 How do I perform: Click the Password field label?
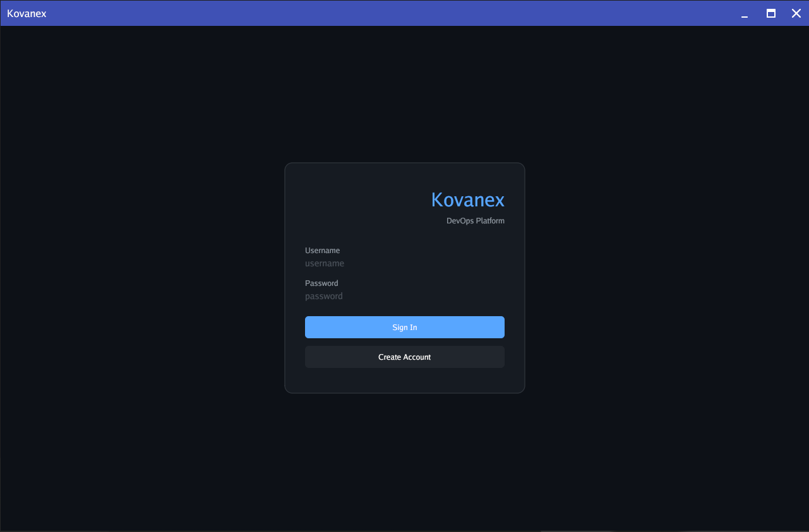pyautogui.click(x=321, y=283)
